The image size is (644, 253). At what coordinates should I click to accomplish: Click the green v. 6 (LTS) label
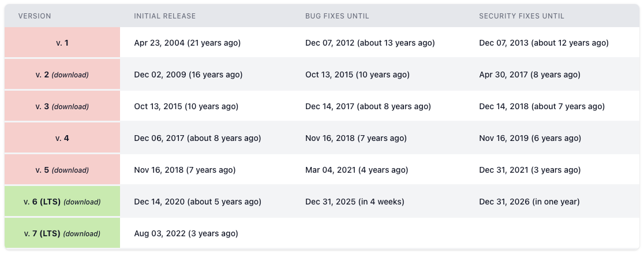pos(42,202)
